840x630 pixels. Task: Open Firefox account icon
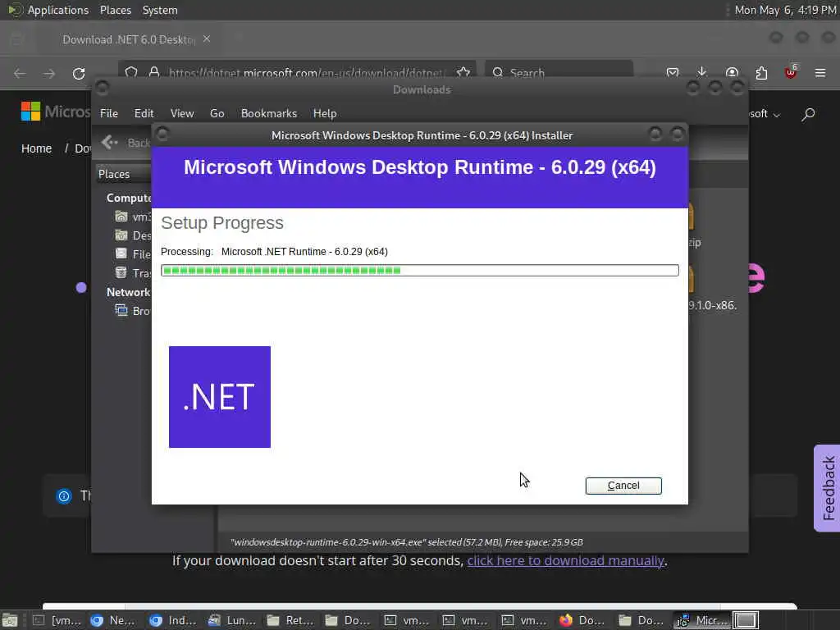732,73
